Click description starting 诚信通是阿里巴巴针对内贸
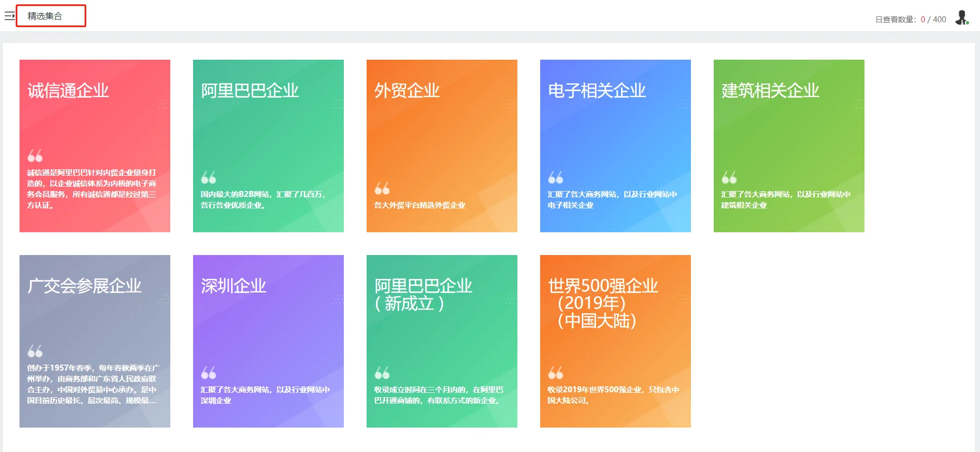 (92, 189)
